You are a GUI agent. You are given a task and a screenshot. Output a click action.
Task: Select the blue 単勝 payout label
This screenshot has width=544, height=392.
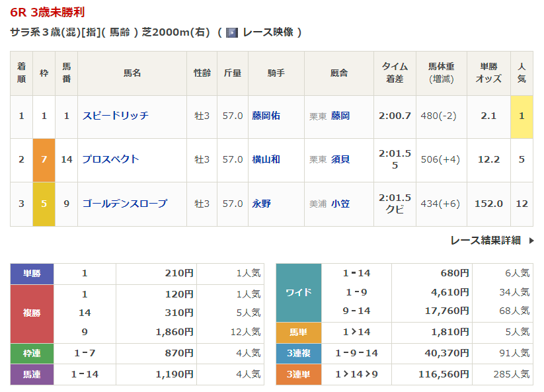pos(32,273)
